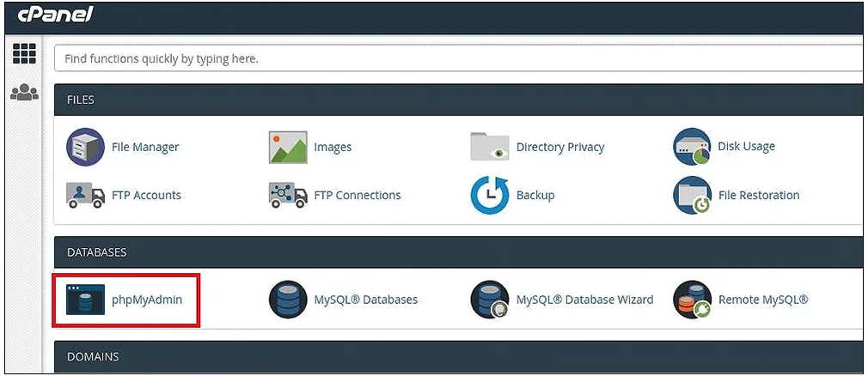Screen dimensions: 868x376
Task: Open the Backup clock icon
Action: click(x=489, y=195)
